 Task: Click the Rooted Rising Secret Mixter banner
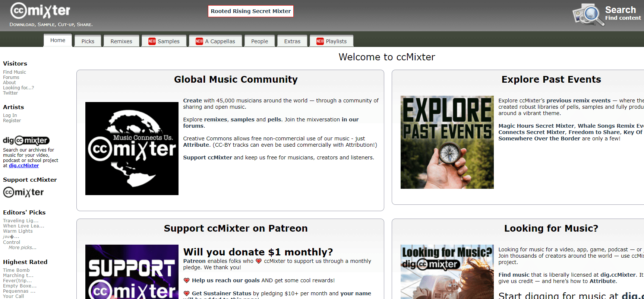[x=251, y=11]
